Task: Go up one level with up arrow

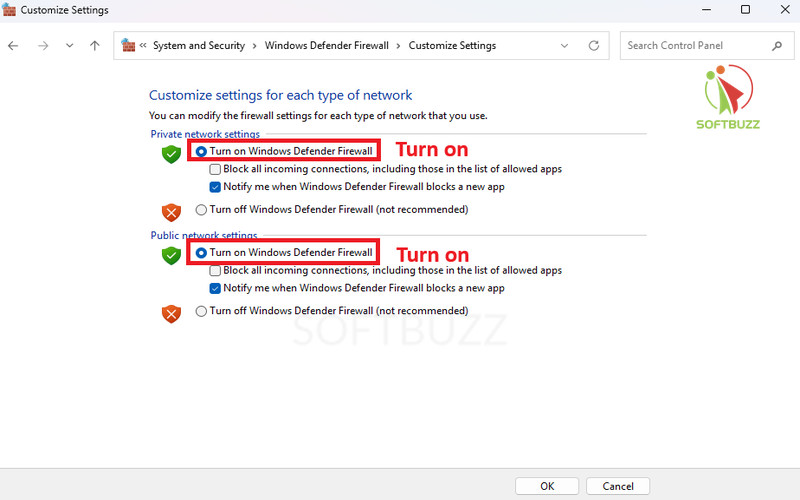Action: click(95, 46)
